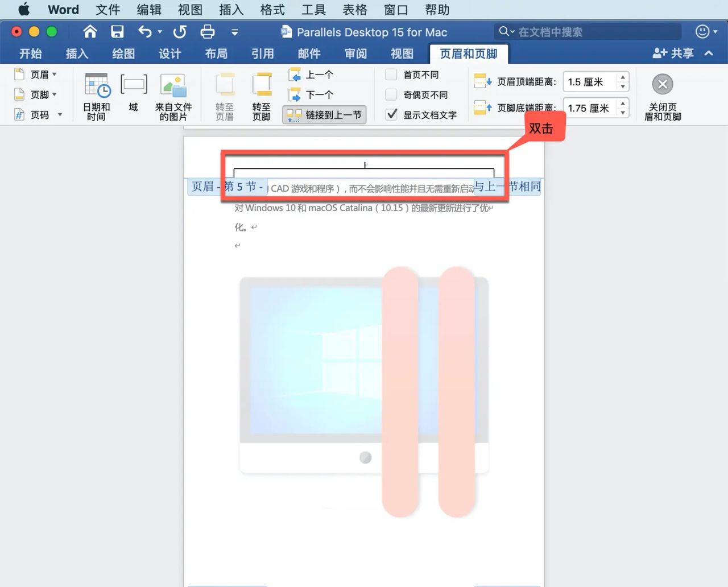Enable the 首页不同 checkbox
The image size is (728, 587).
click(391, 74)
